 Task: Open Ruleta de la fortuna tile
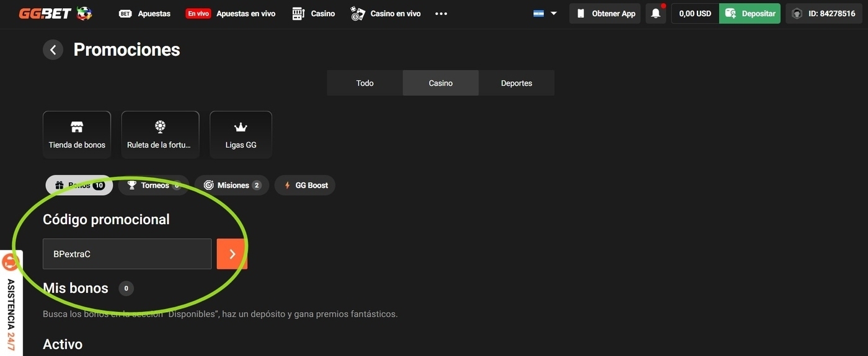160,134
